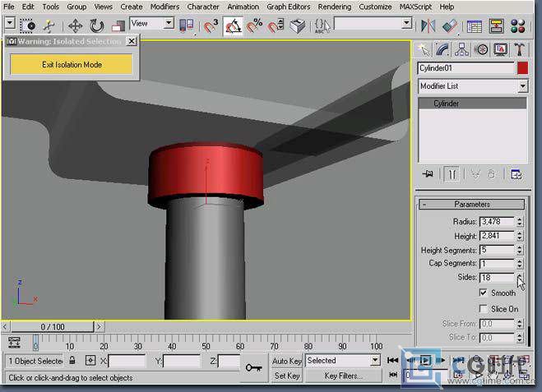Toggle the Percent Snap icon
The image size is (542, 392).
point(254,25)
